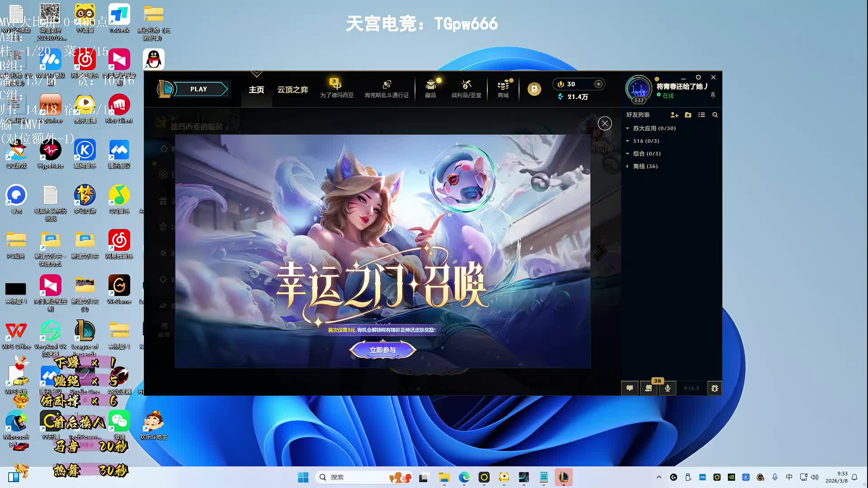
Task: Open Microsoft Edge from the taskbar
Action: coord(464,477)
